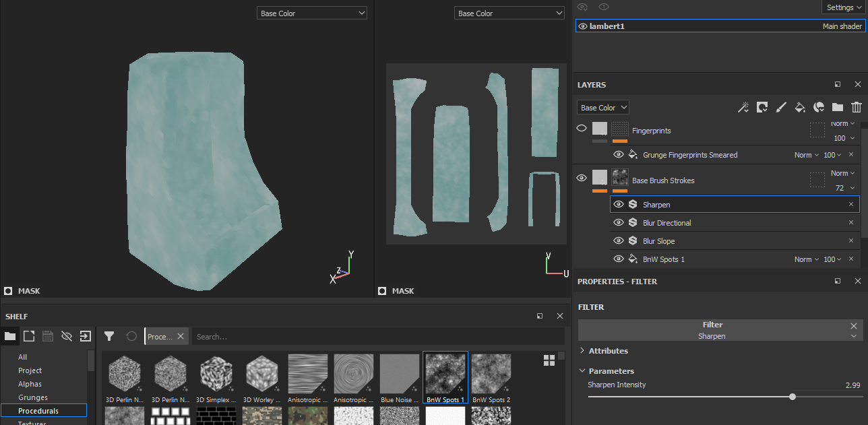
Task: Add a folder in Layers panel
Action: pos(838,107)
